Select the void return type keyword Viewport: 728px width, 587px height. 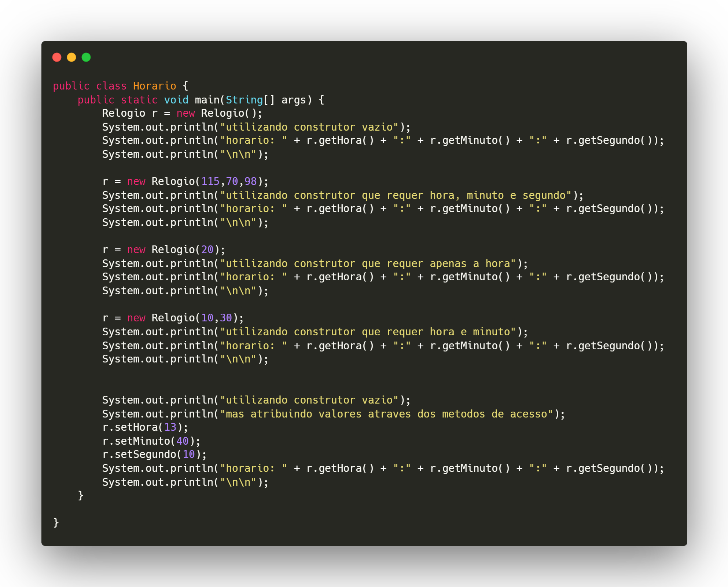click(x=177, y=99)
